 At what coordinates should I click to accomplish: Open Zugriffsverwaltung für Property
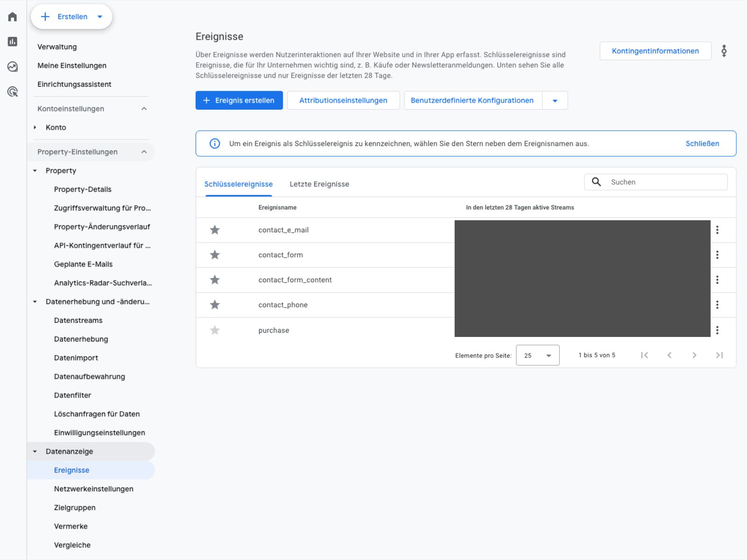click(x=102, y=208)
